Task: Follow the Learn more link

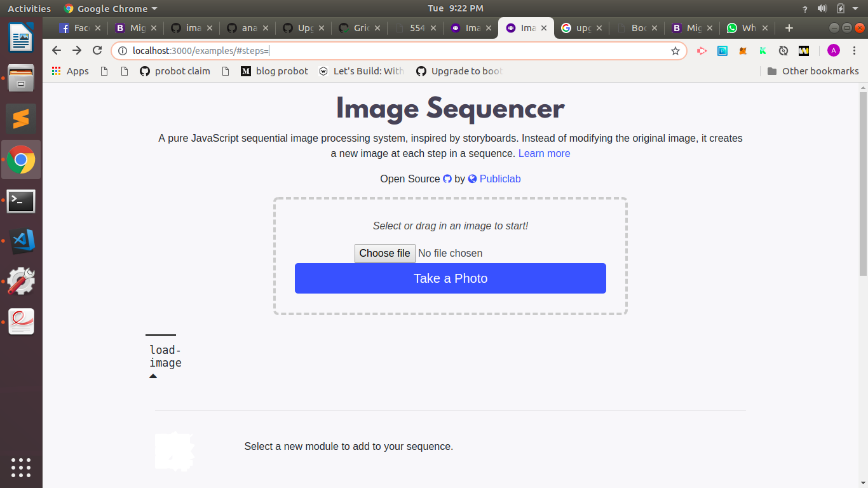Action: coord(545,153)
